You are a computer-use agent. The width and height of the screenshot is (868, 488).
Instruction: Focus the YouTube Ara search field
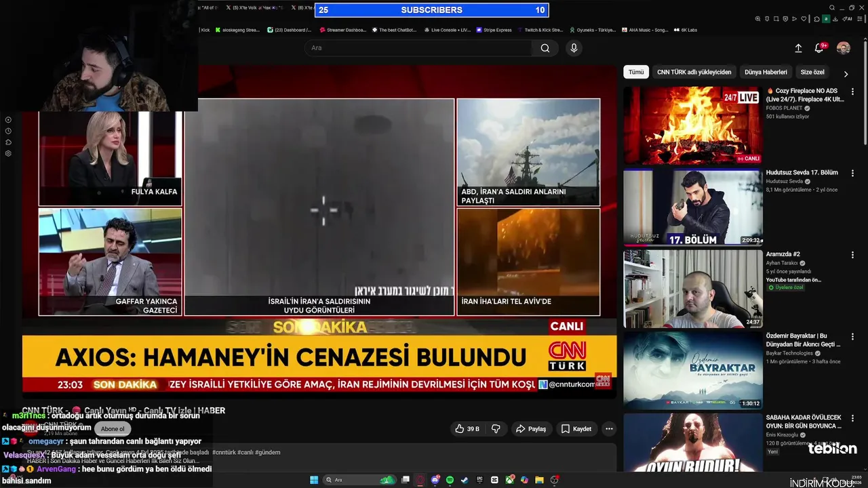418,48
